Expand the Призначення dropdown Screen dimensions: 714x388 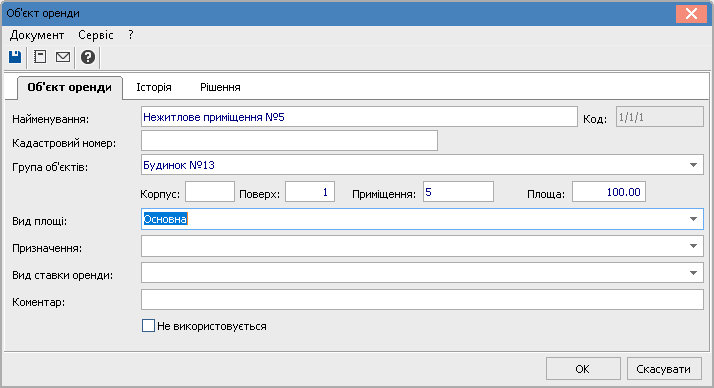[x=694, y=246]
